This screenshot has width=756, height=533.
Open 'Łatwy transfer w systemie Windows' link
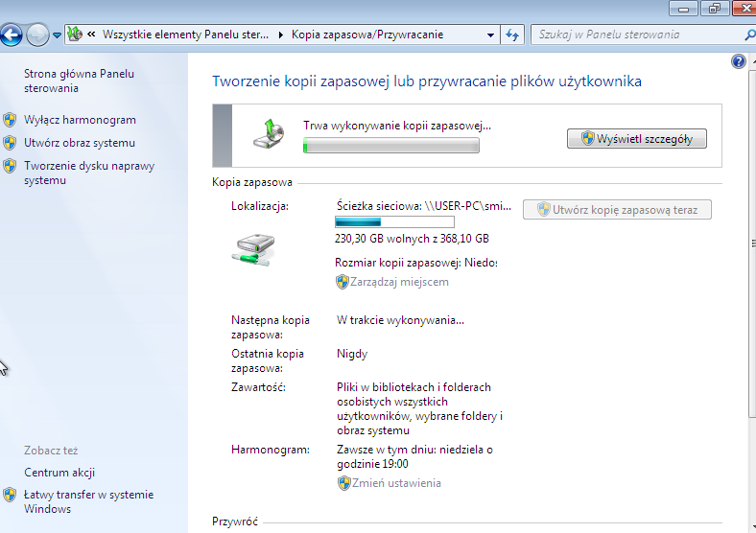tap(88, 501)
